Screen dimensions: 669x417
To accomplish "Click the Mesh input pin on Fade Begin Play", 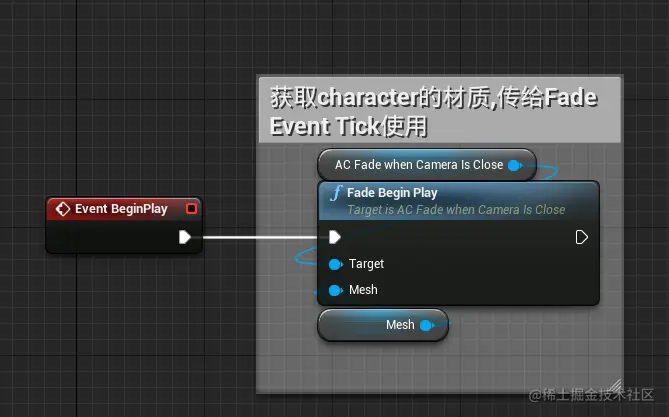I will coord(336,291).
